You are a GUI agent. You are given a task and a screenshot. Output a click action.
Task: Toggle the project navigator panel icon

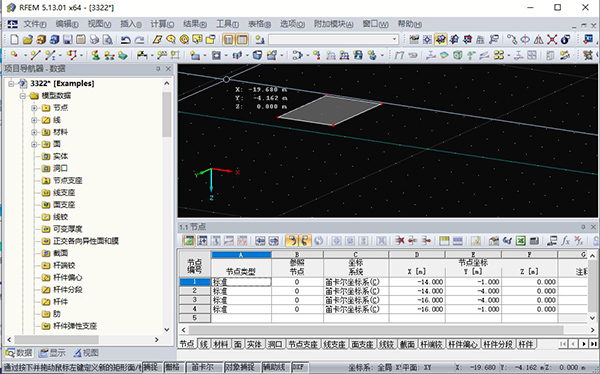pos(228,39)
